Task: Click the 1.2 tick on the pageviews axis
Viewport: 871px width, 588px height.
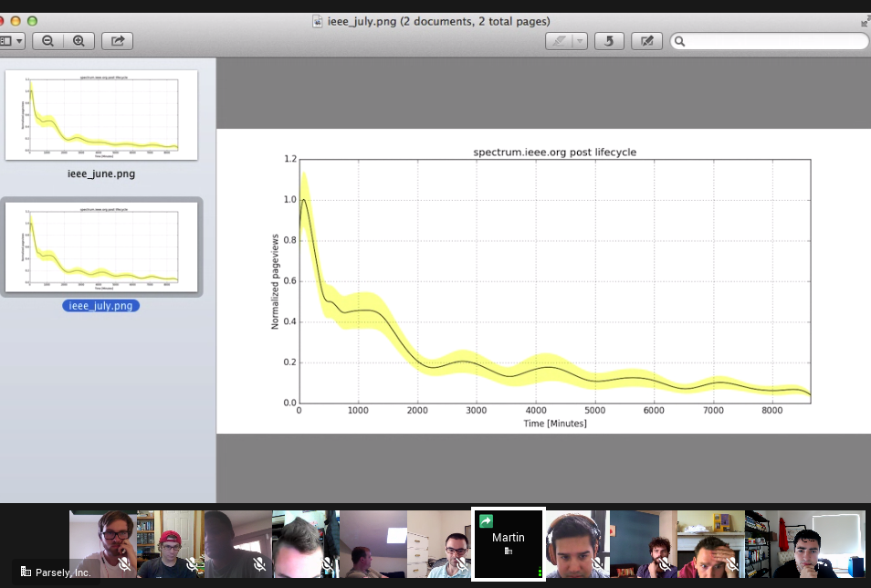Action: [x=290, y=159]
